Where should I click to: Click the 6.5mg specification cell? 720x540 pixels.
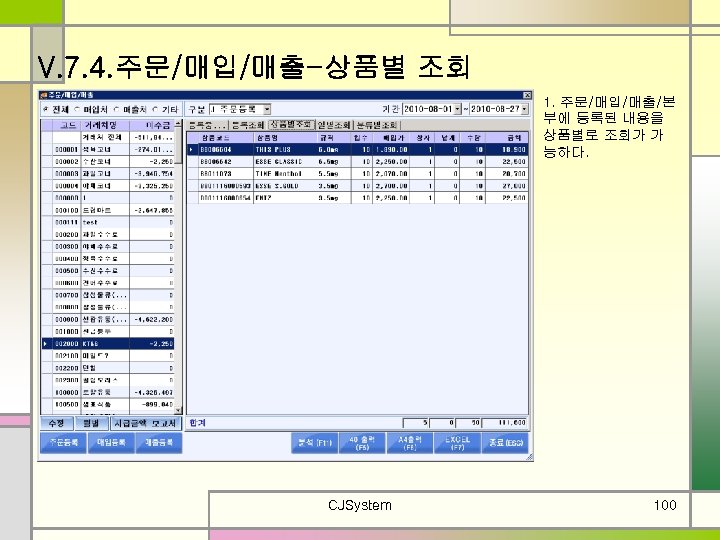pyautogui.click(x=334, y=162)
